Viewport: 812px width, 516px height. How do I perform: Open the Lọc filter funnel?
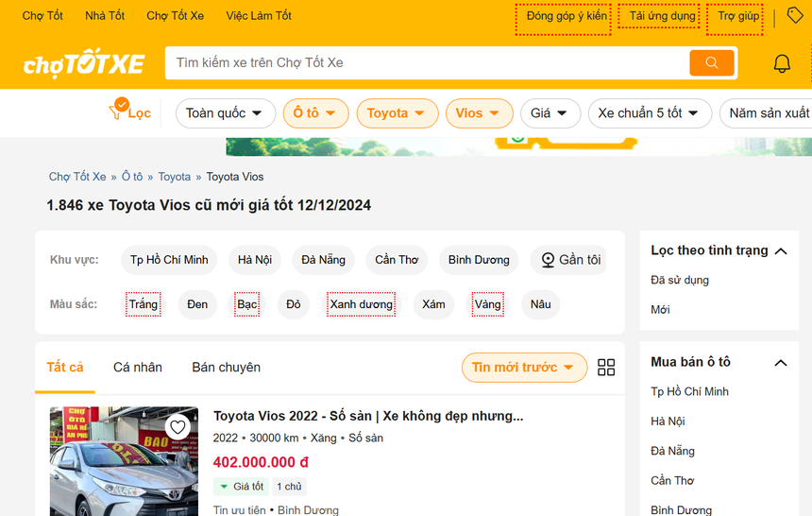coord(130,112)
